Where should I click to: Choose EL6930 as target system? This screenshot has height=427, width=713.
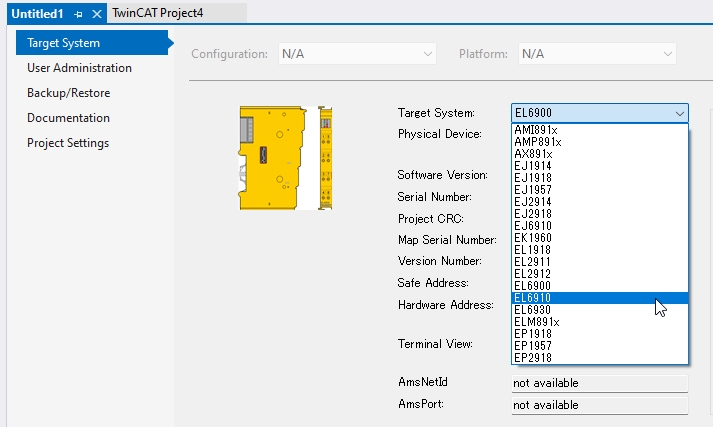(x=600, y=310)
